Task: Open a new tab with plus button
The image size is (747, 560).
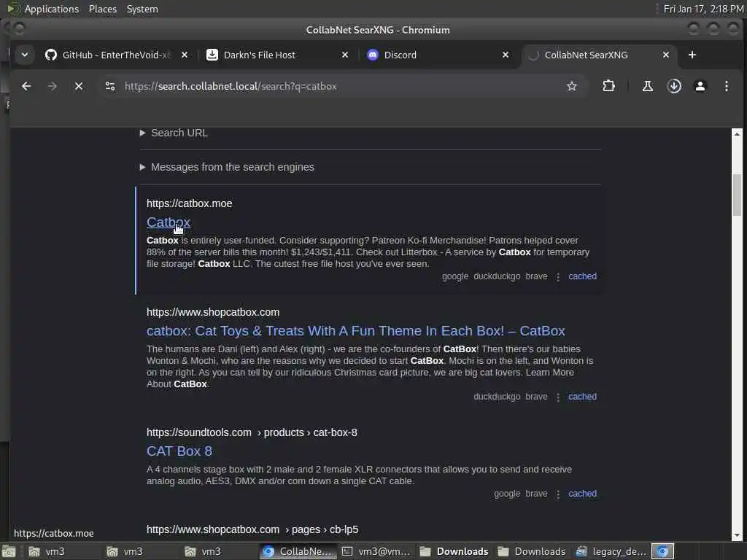Action: click(x=692, y=55)
